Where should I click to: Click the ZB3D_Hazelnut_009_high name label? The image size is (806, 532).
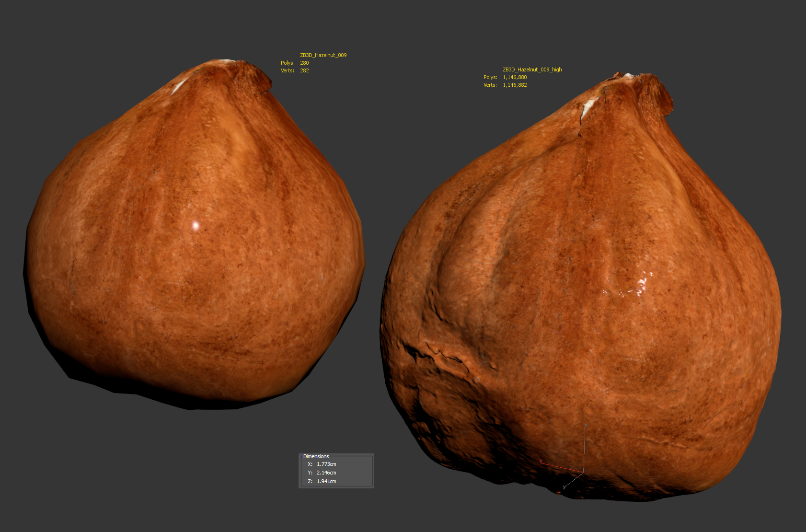coord(532,69)
